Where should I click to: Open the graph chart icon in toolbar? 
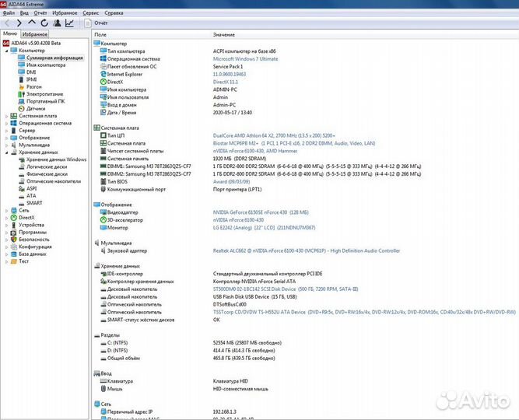[x=69, y=23]
